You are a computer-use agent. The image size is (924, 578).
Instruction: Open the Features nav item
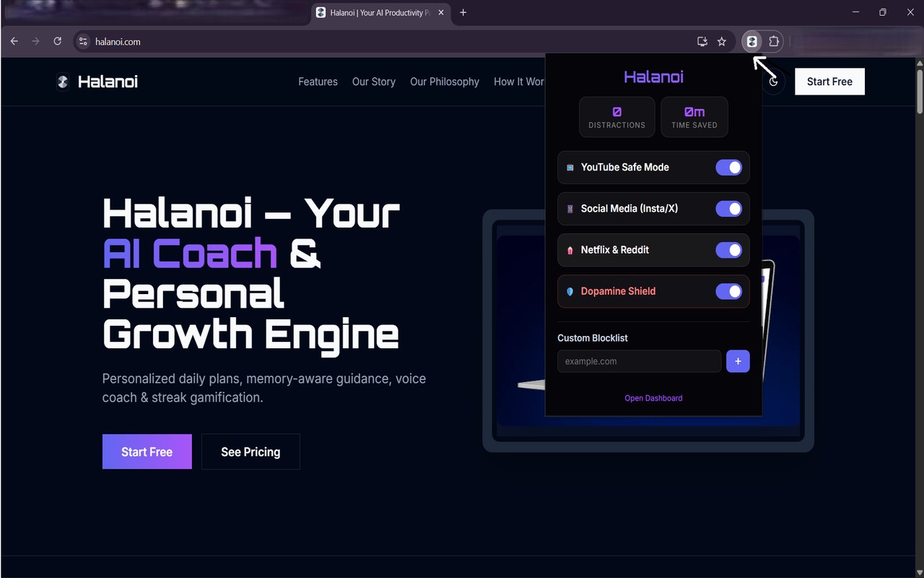(x=318, y=82)
